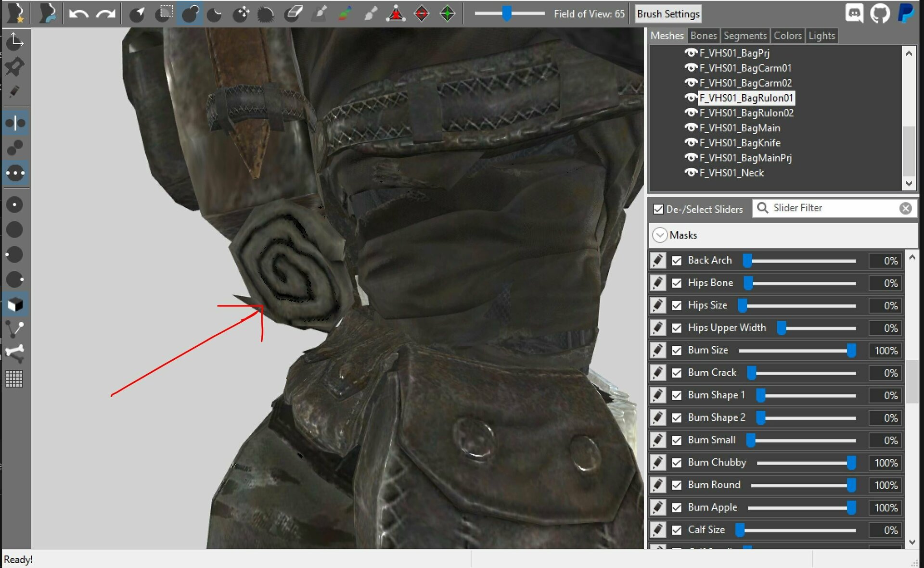
Task: Toggle visibility of F_VHS01_Neck mesh
Action: click(x=691, y=173)
